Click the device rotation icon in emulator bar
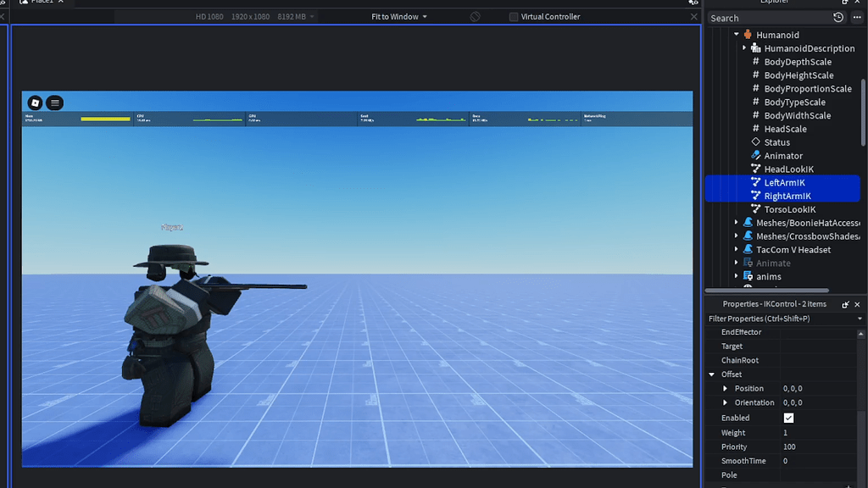The height and width of the screenshot is (488, 868). (x=475, y=17)
